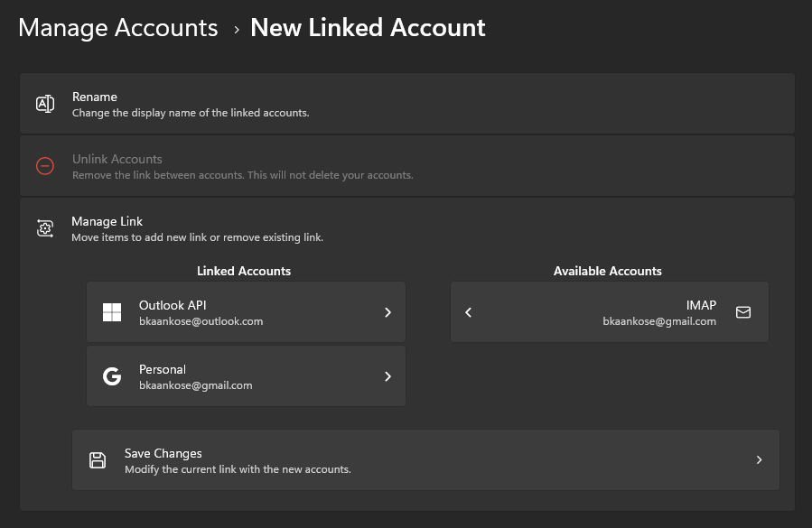Select the IMAP account with bkaankose@gmail.com
Viewport: 812px width, 528px height.
pyautogui.click(x=632, y=312)
